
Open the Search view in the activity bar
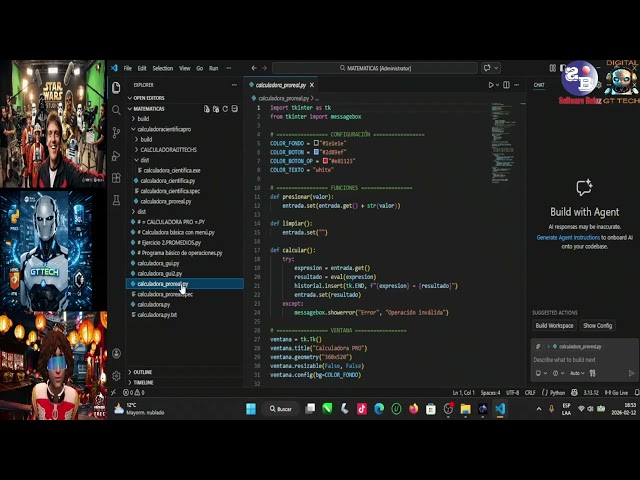[x=116, y=110]
